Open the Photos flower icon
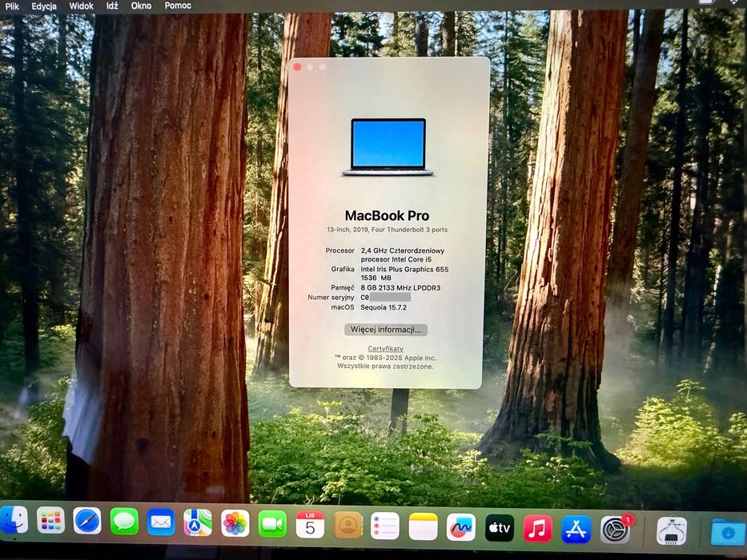The width and height of the screenshot is (747, 560). pyautogui.click(x=235, y=523)
